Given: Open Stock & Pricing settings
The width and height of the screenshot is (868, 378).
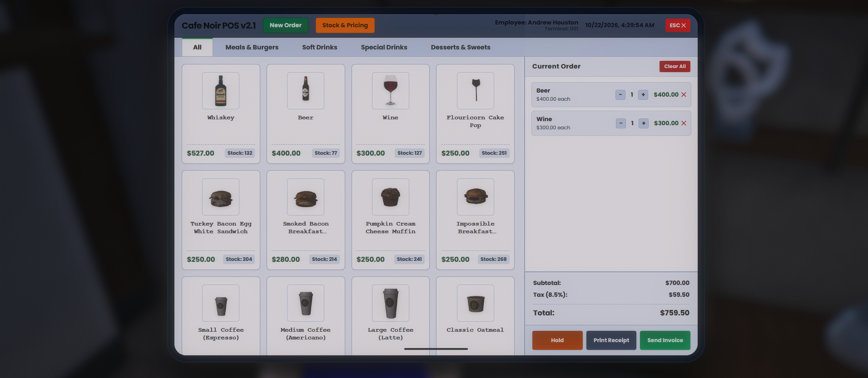Looking at the screenshot, I should point(345,25).
